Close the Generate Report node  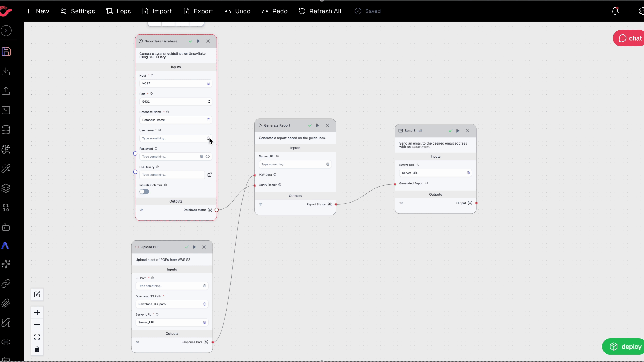[327, 125]
